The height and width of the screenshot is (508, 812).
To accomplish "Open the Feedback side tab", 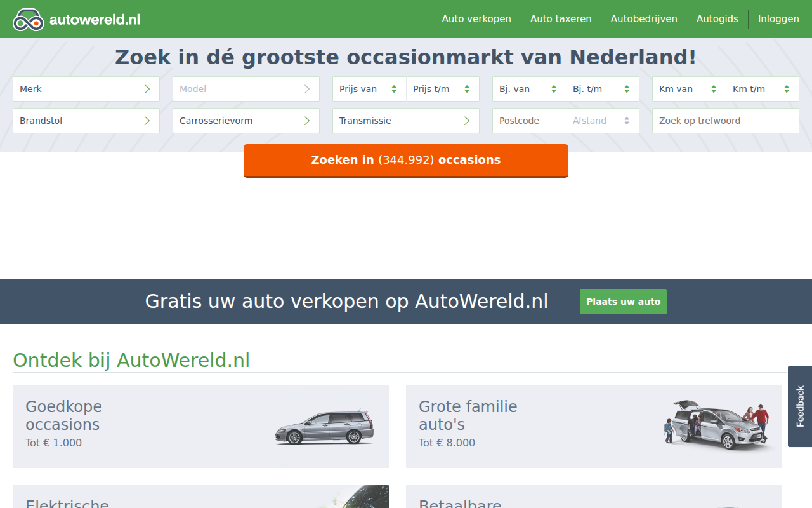I will click(x=800, y=406).
